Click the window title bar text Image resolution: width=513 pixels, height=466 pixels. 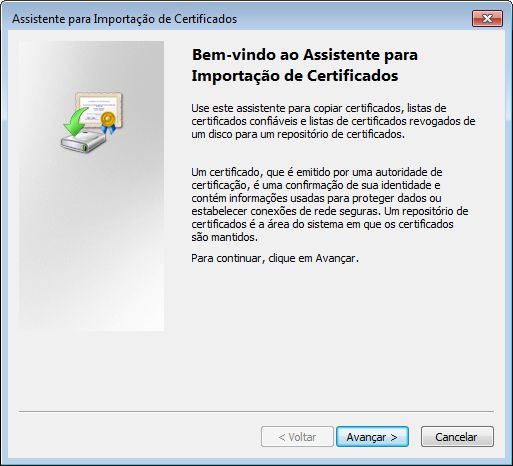pos(124,19)
